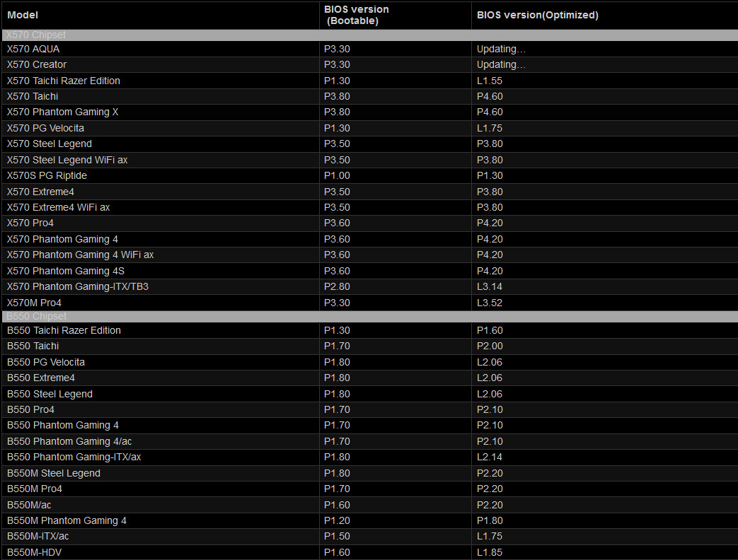The image size is (738, 560).
Task: Click optimized BIOS L1.75 in X570 PG Velocita row
Action: pyautogui.click(x=490, y=128)
